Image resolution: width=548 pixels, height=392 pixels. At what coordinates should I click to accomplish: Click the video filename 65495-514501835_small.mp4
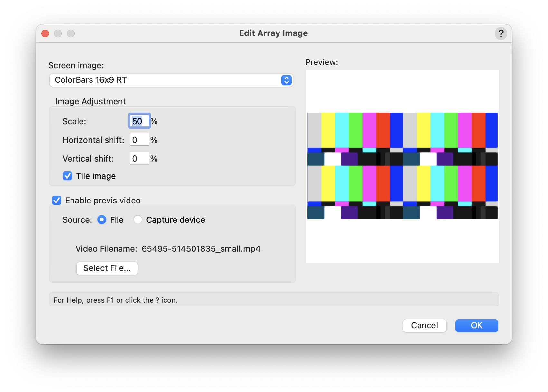(x=201, y=249)
